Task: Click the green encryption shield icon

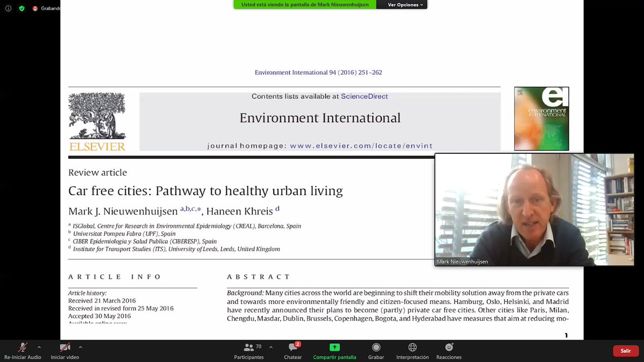Action: pos(21,9)
